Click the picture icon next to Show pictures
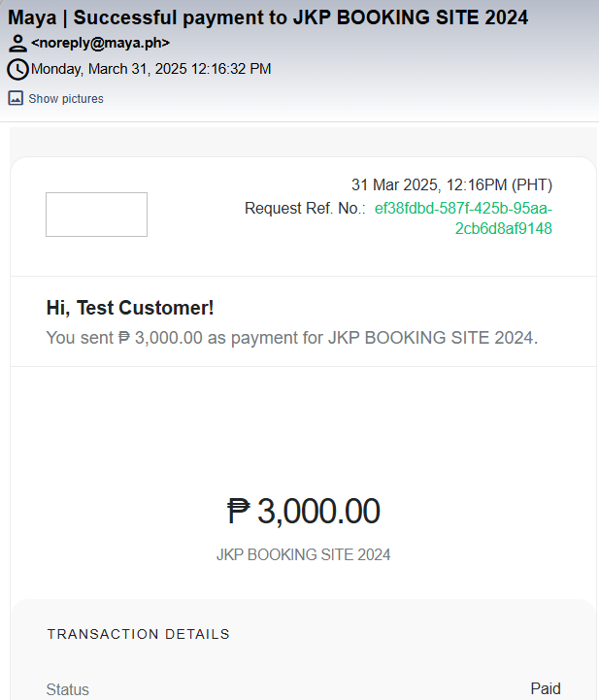 [x=16, y=98]
